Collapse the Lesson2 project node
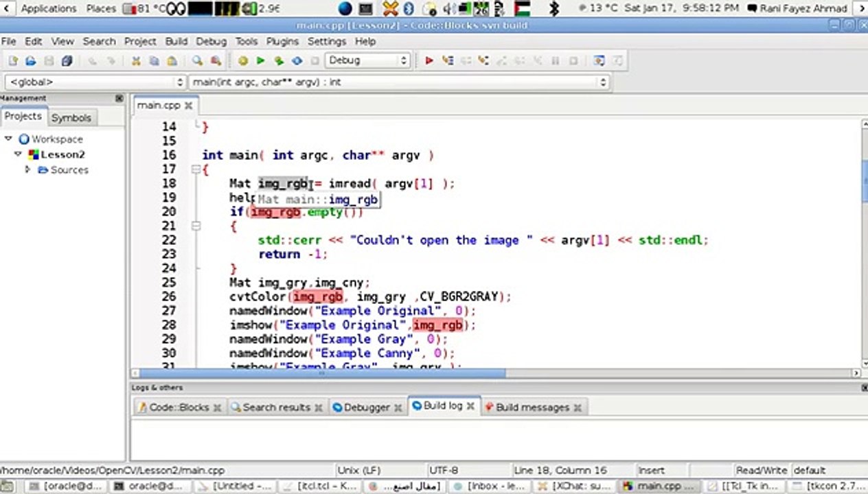Image resolution: width=868 pixels, height=494 pixels. 19,154
